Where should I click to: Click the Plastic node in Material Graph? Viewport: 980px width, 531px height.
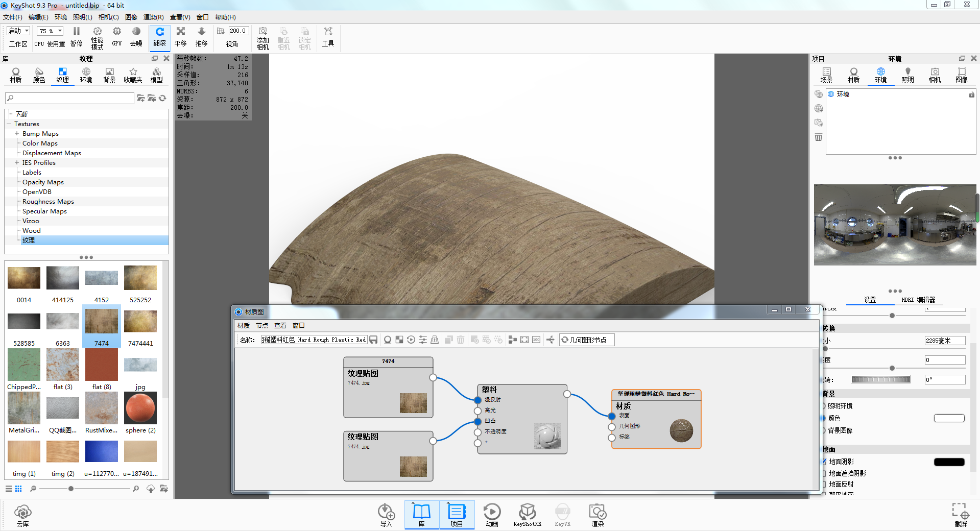(x=522, y=419)
